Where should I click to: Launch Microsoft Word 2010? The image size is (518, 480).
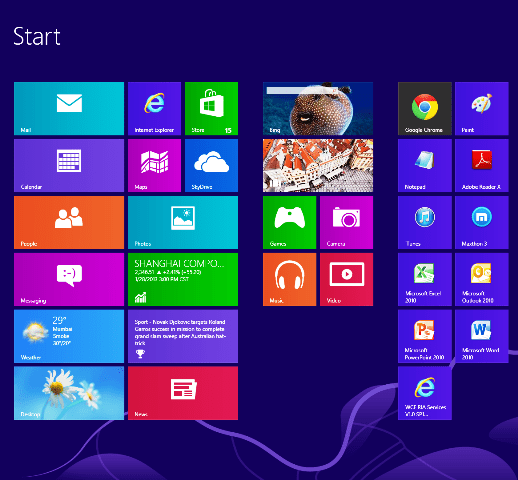click(x=482, y=336)
